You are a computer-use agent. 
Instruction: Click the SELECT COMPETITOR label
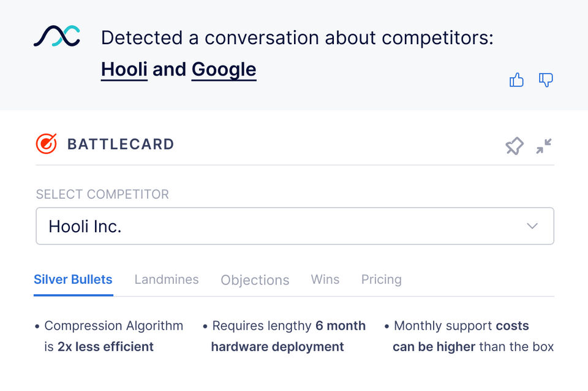102,194
